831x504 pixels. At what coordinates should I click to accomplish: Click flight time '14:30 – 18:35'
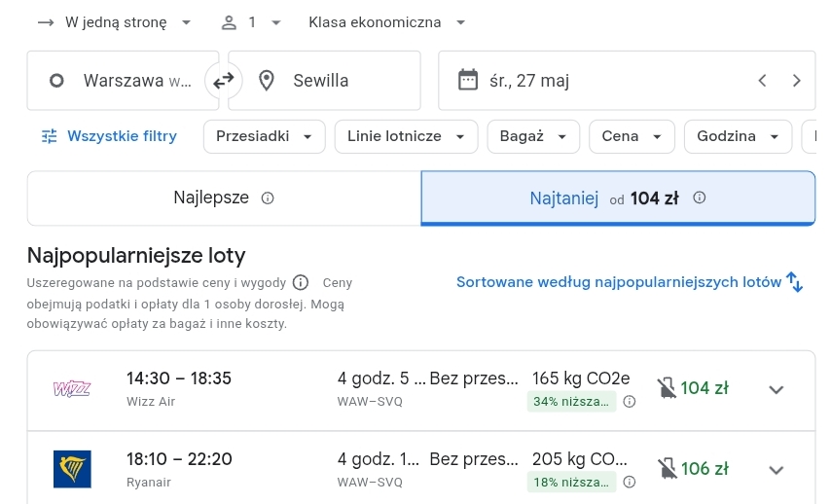pos(179,378)
